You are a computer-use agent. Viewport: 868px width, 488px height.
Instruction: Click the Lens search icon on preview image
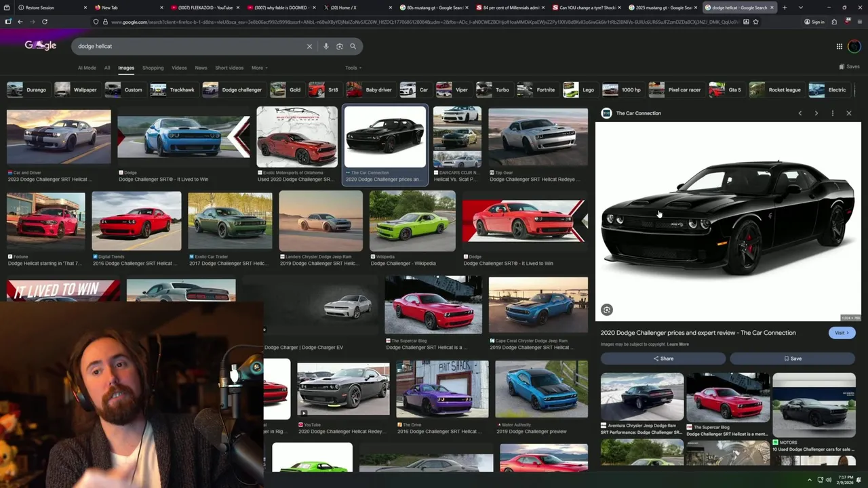coord(607,310)
